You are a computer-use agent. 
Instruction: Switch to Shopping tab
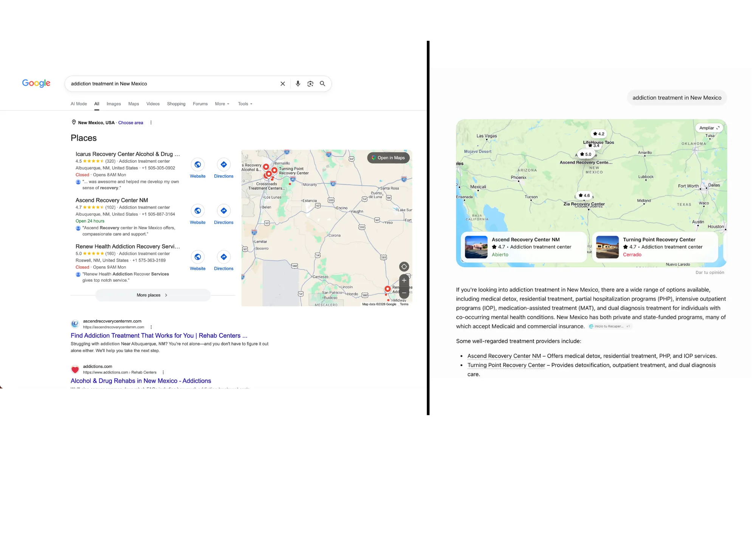click(x=176, y=104)
